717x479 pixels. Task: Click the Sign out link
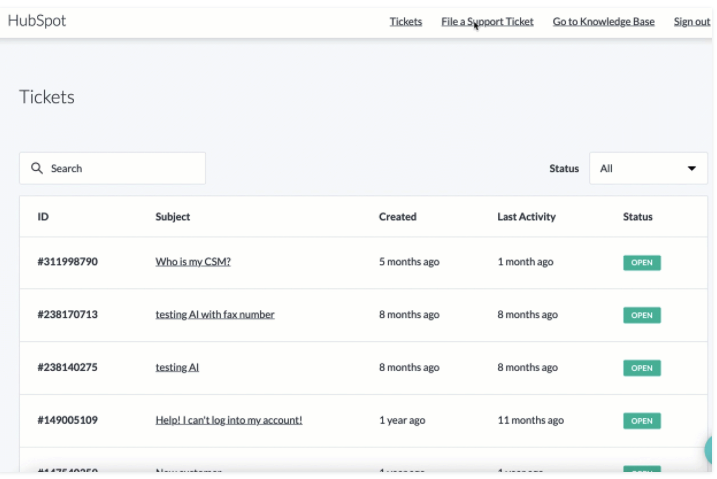(692, 21)
